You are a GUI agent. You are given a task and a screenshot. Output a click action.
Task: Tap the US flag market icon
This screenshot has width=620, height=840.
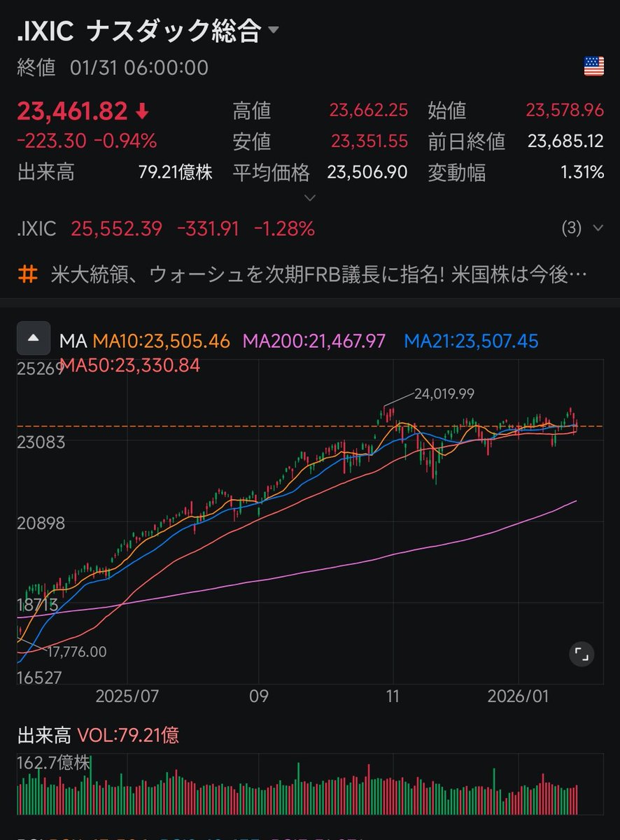click(x=593, y=66)
